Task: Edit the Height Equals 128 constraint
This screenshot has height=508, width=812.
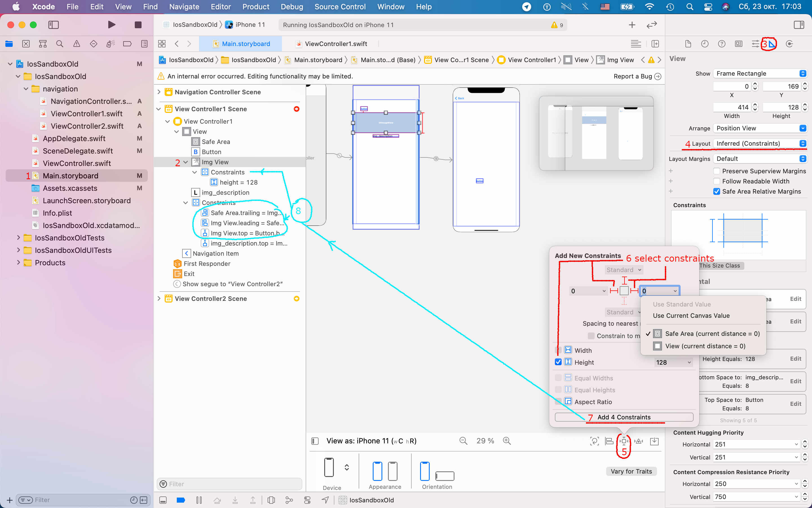Action: point(795,358)
